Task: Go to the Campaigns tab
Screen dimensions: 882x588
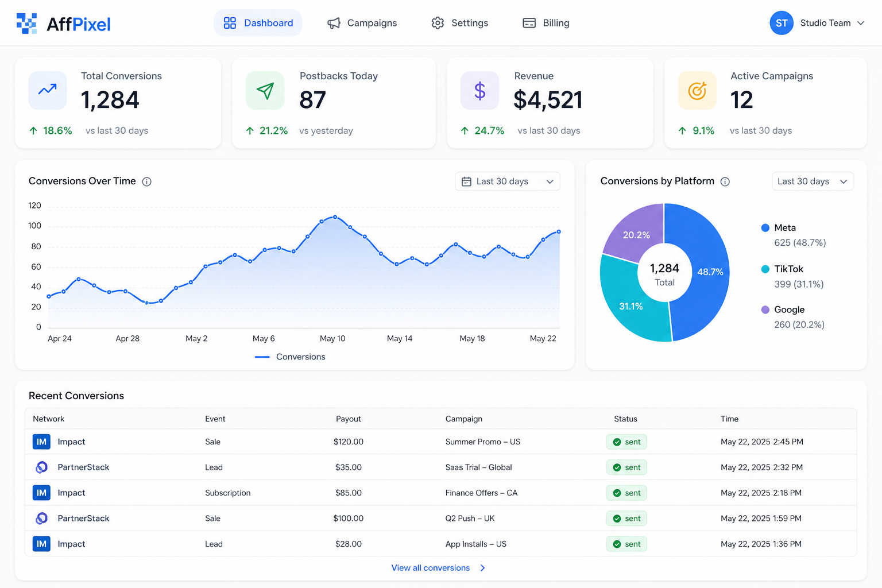Action: click(362, 23)
